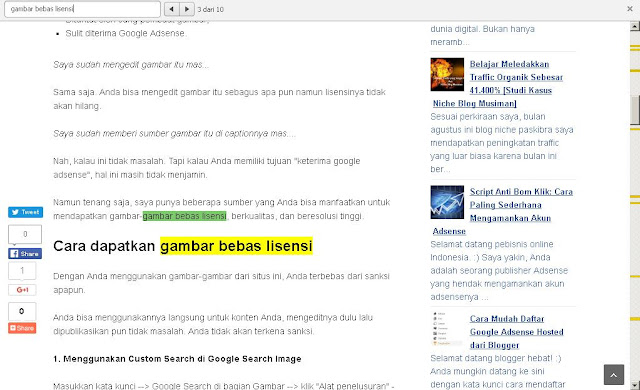640x390 pixels.
Task: Click the Facebook share count box showing 1
Action: coord(22,270)
